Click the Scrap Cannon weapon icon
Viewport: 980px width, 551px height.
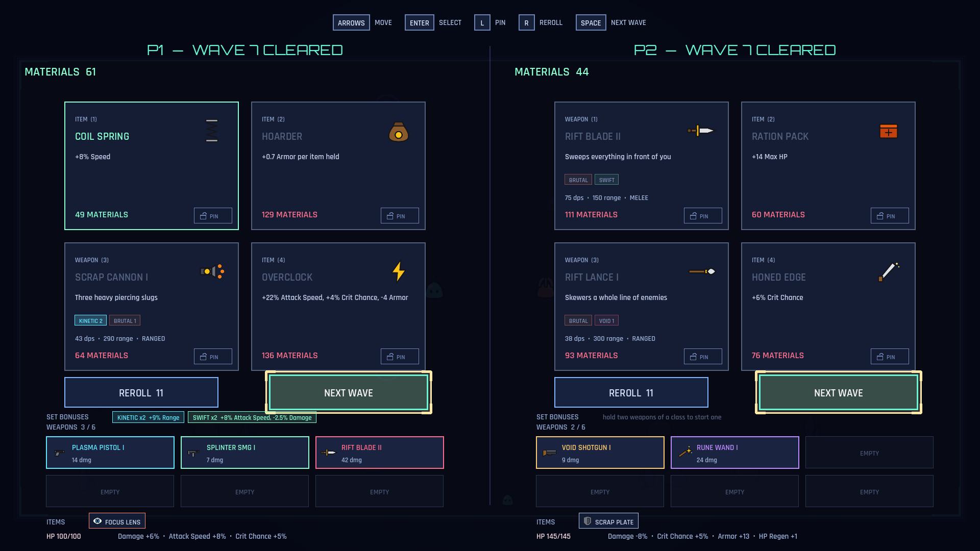point(212,271)
